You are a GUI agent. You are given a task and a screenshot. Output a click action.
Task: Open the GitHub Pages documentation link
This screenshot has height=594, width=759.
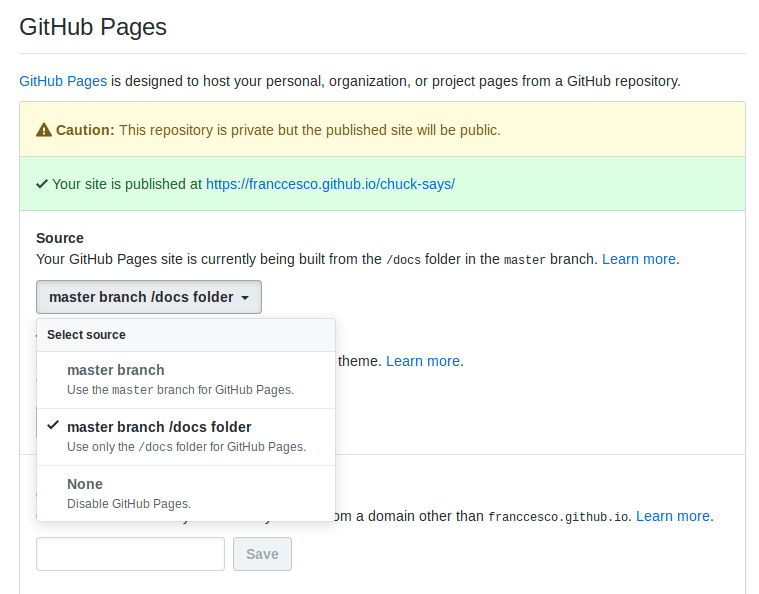pos(63,81)
